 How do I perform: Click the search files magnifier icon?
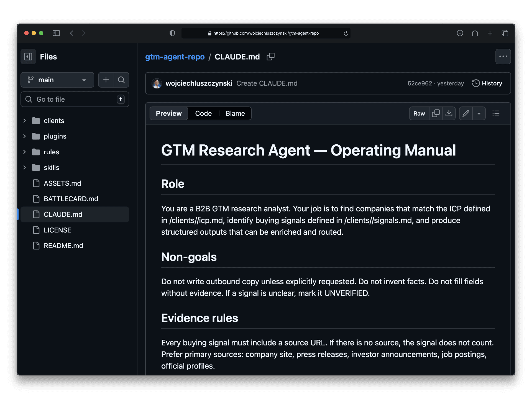121,80
